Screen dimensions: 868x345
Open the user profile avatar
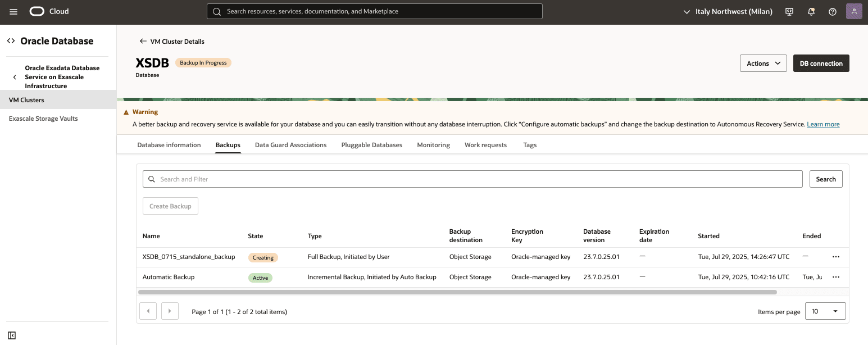(854, 11)
